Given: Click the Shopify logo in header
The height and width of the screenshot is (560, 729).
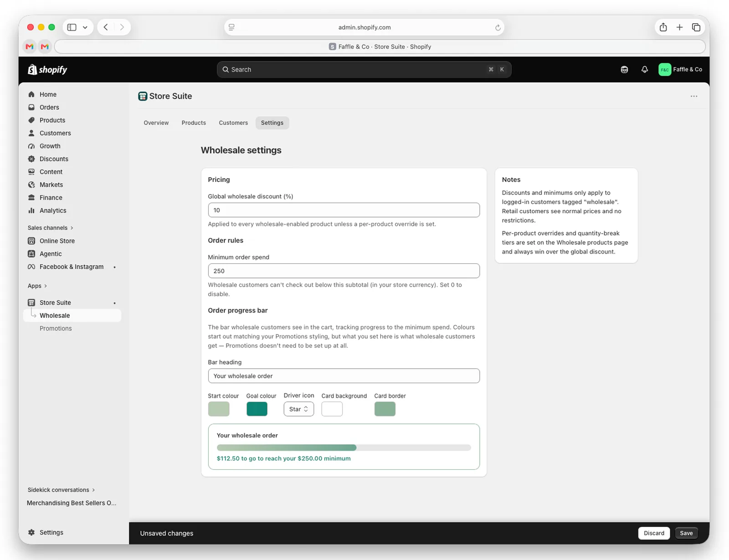Looking at the screenshot, I should point(47,69).
